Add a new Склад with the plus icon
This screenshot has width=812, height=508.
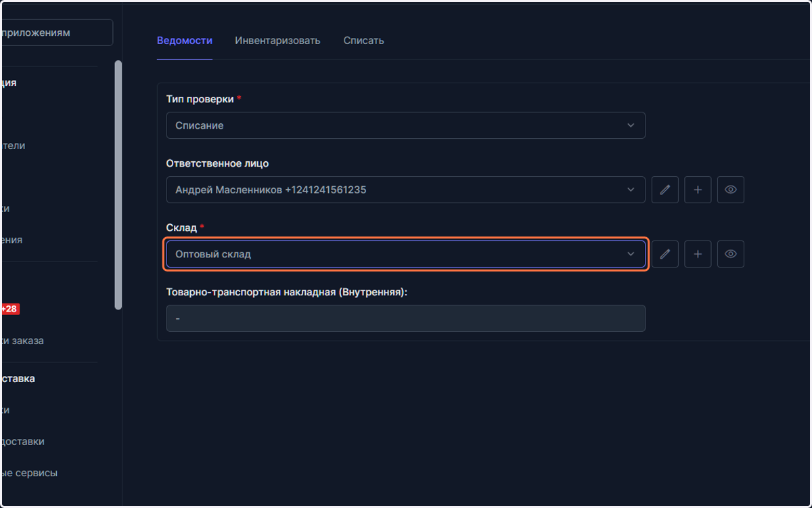pos(698,254)
